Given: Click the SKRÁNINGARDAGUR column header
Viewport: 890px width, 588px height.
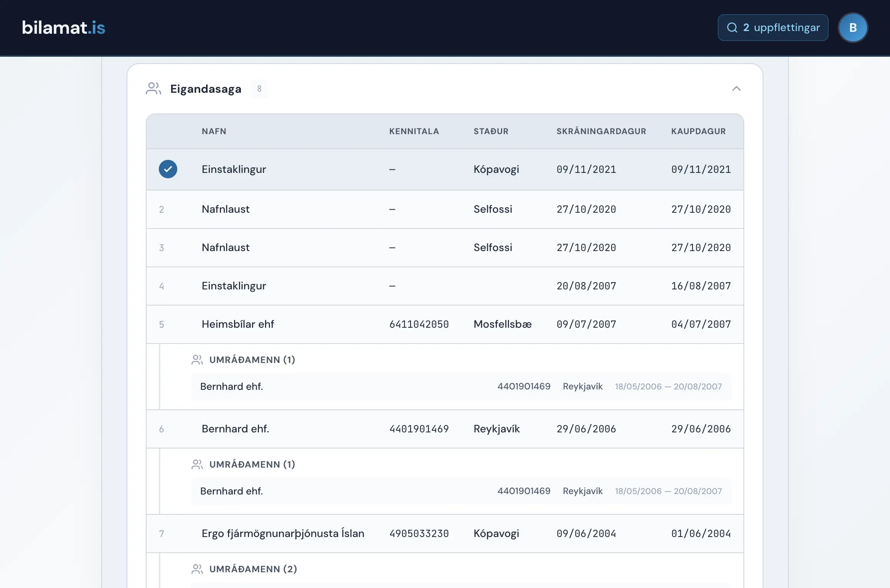Looking at the screenshot, I should click(601, 131).
